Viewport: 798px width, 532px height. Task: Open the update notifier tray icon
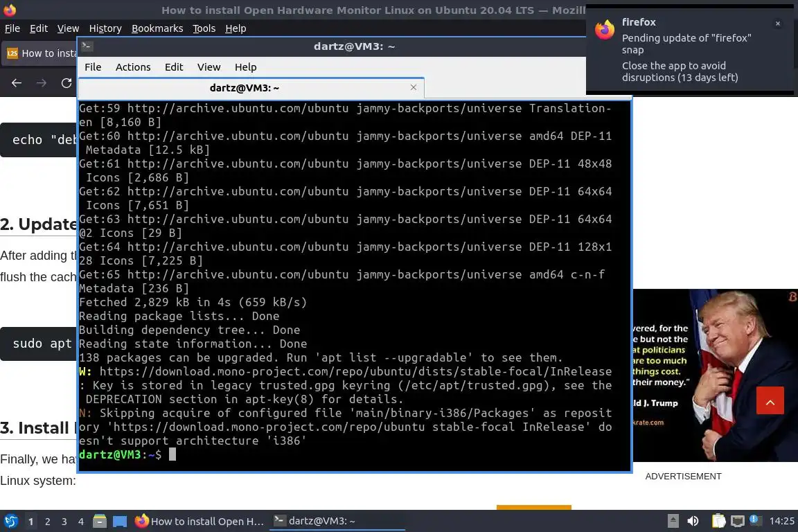point(756,520)
